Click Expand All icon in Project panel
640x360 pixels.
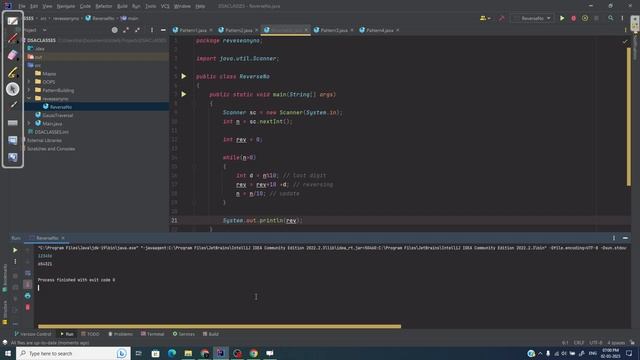(126, 30)
